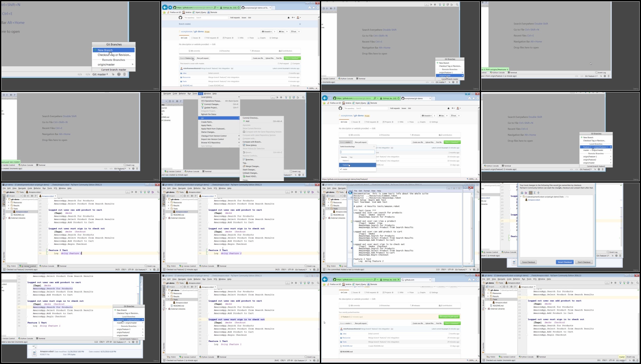Dismiss 'Branch created.' banner with its X

coord(300,24)
